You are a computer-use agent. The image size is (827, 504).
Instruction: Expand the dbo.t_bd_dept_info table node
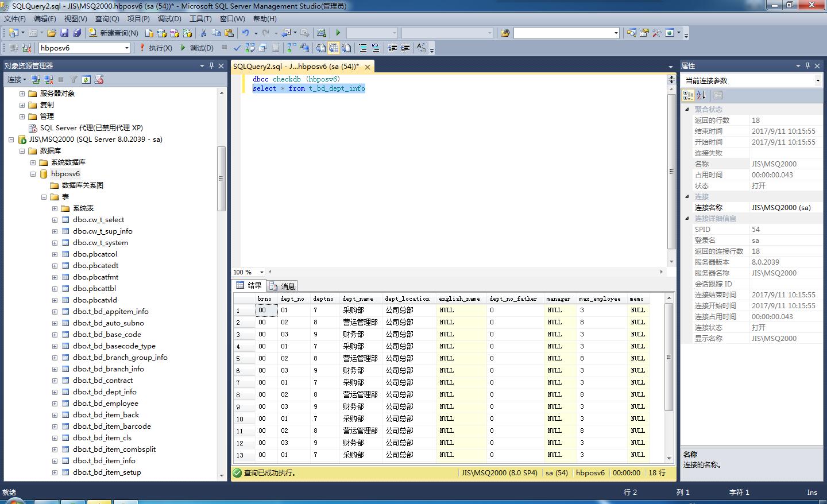pos(55,392)
